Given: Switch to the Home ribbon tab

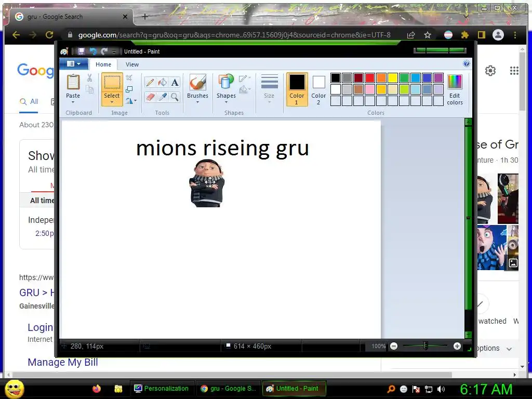Looking at the screenshot, I should pyautogui.click(x=103, y=64).
